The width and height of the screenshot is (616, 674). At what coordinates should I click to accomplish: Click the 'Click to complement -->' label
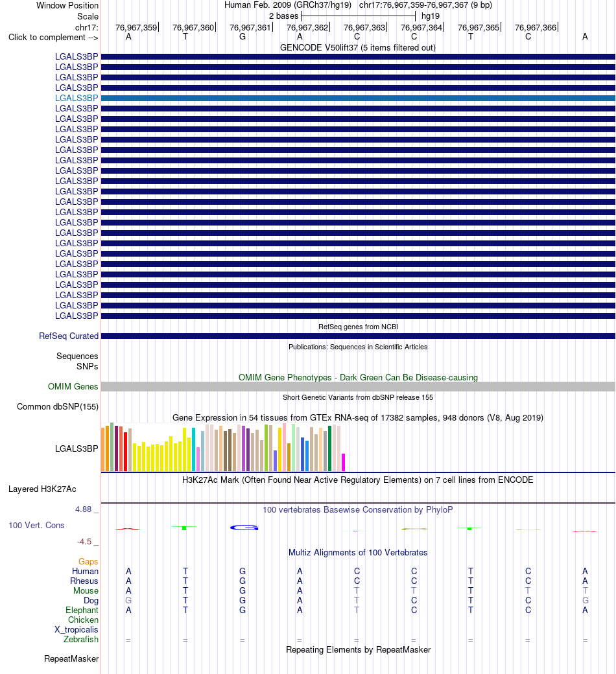coord(53,38)
